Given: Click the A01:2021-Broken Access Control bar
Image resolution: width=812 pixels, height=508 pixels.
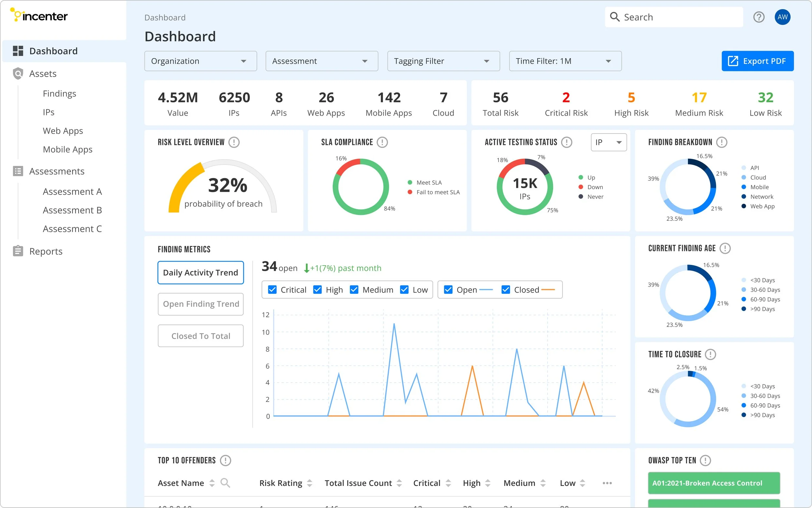Looking at the screenshot, I should [x=714, y=483].
